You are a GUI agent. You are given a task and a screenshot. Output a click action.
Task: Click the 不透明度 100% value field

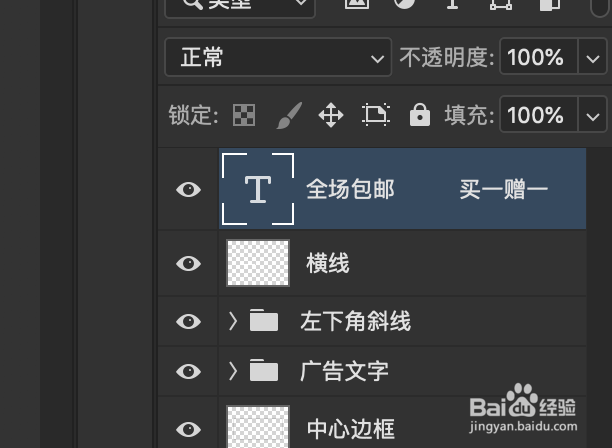tap(538, 57)
